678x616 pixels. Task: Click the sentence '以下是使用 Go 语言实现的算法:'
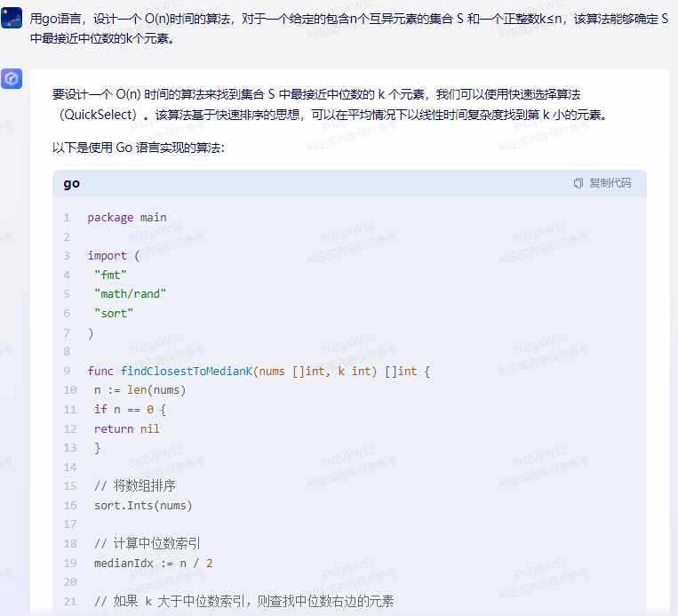(x=139, y=148)
